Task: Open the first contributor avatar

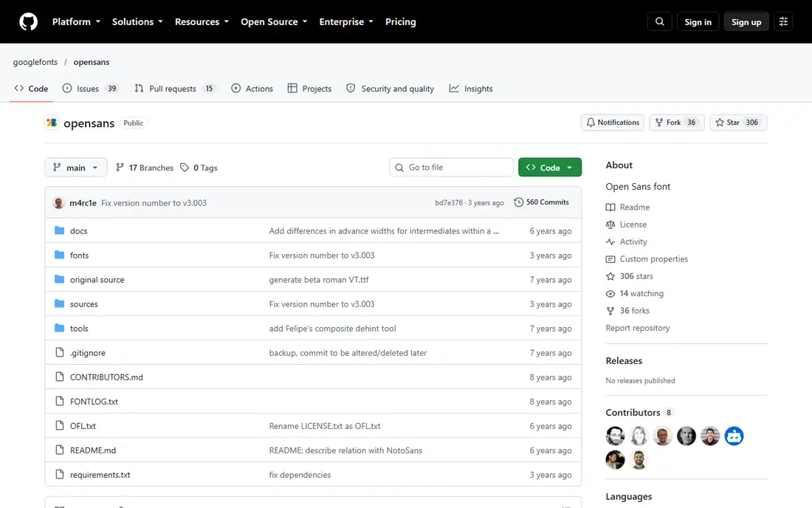Action: (615, 436)
